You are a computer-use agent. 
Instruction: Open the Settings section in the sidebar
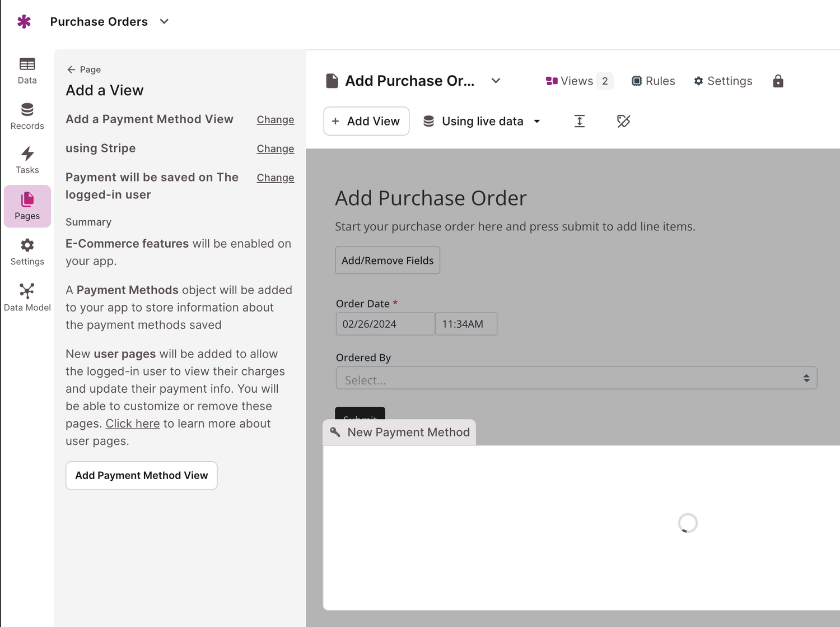(x=26, y=251)
